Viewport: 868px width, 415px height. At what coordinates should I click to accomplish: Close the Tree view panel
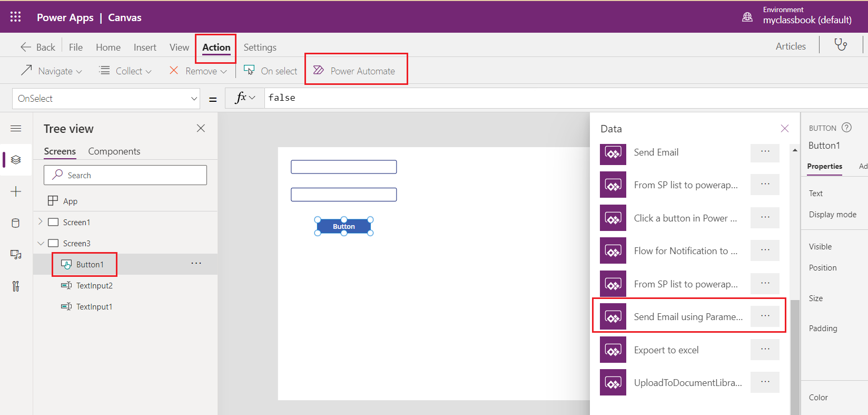click(201, 128)
